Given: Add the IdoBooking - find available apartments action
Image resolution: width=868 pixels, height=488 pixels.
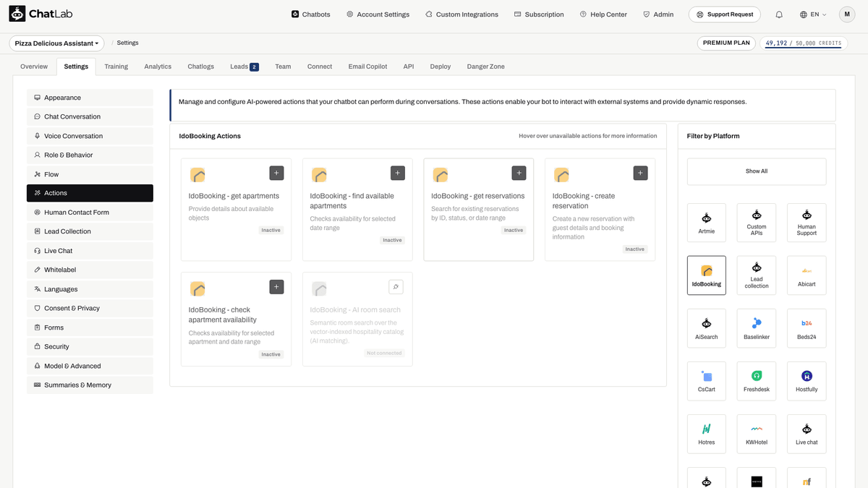Looking at the screenshot, I should pos(398,173).
